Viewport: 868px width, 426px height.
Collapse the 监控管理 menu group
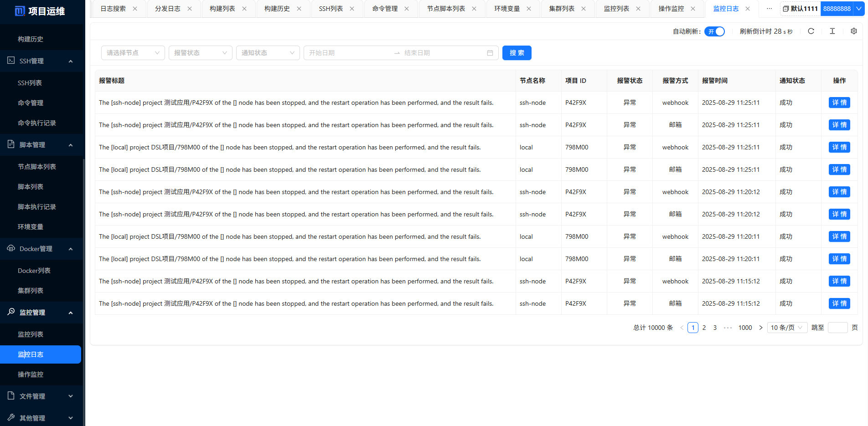(x=71, y=313)
